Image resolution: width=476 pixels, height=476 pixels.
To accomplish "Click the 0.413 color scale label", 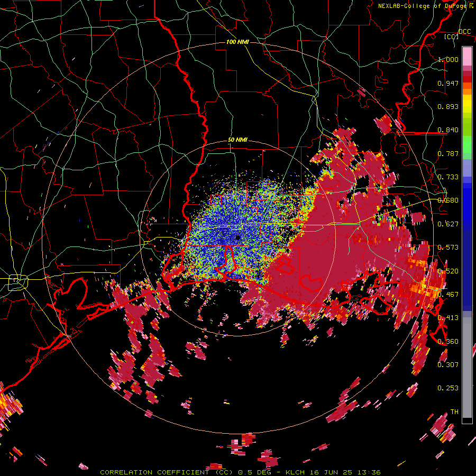I will (x=448, y=318).
